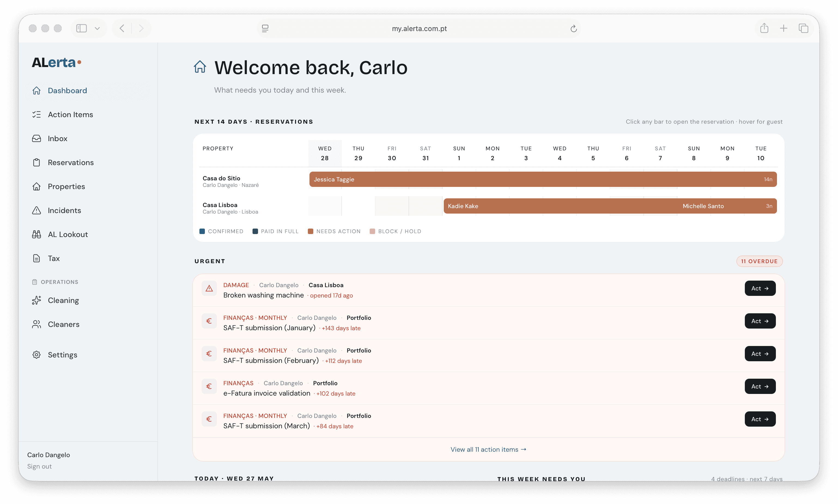Screen dimensions: 838x504
Task: Open Jessica Taggie reservation bar
Action: pyautogui.click(x=543, y=179)
